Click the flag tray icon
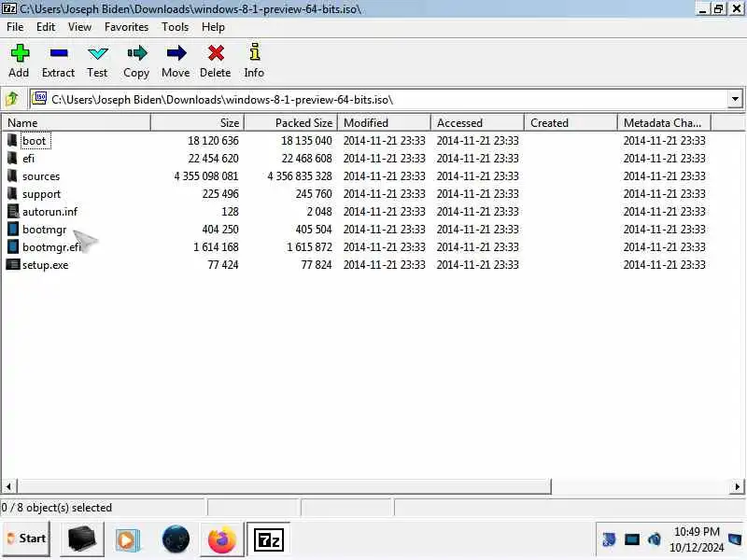 [609, 539]
